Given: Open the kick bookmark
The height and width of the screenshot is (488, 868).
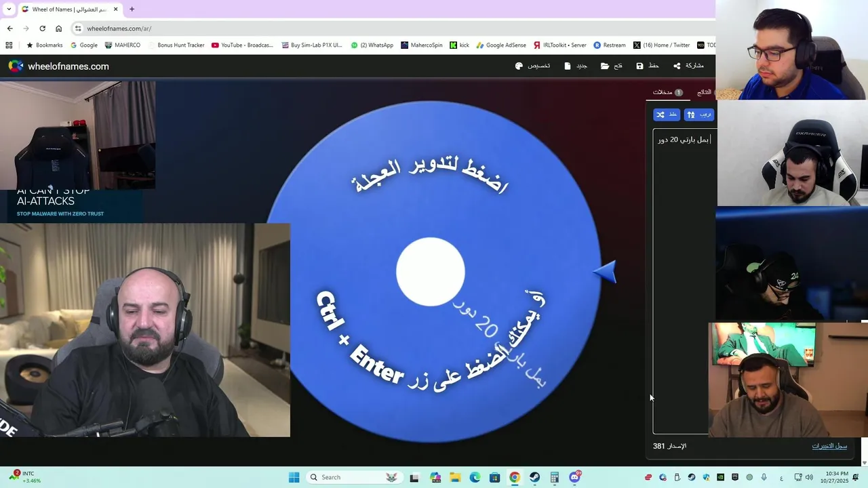Looking at the screenshot, I should tap(459, 45).
